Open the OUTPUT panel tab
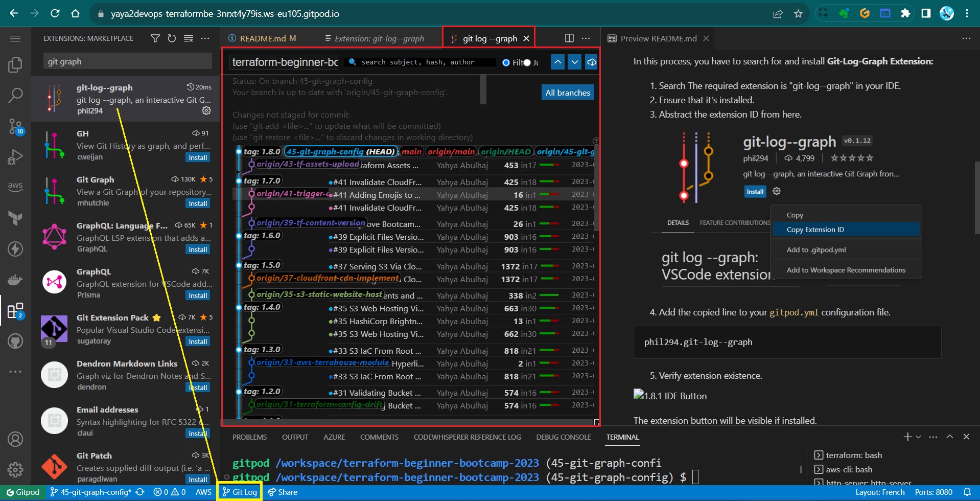 295,437
